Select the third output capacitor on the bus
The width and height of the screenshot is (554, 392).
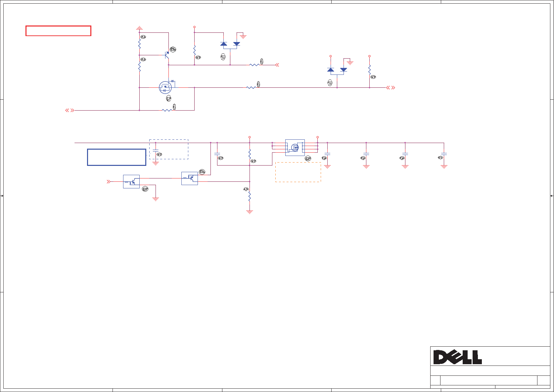click(x=405, y=154)
